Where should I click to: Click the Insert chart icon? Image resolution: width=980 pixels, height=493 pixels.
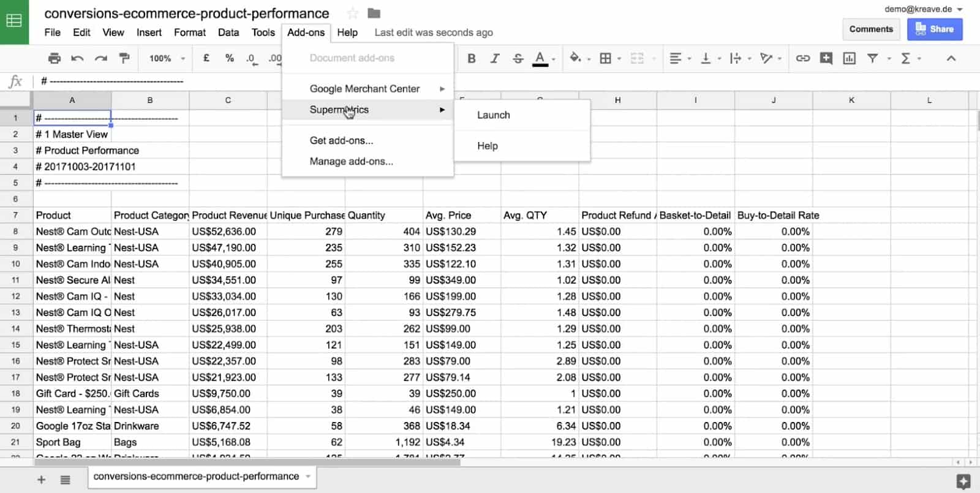pyautogui.click(x=849, y=58)
